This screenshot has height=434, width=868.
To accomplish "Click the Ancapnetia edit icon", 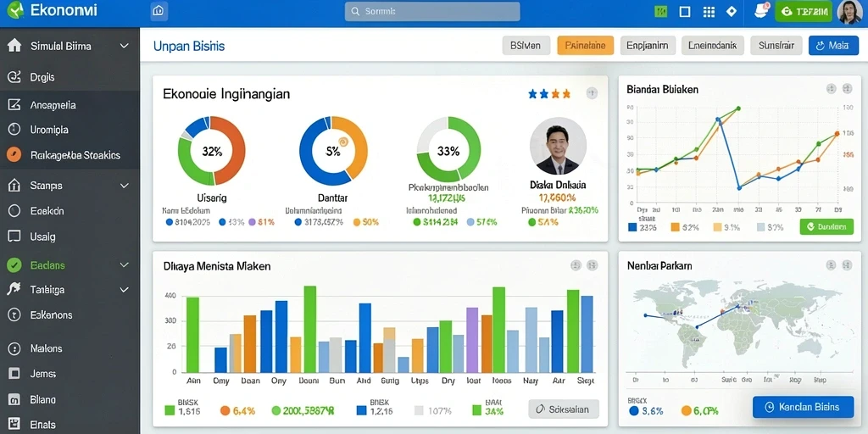I will [x=14, y=104].
